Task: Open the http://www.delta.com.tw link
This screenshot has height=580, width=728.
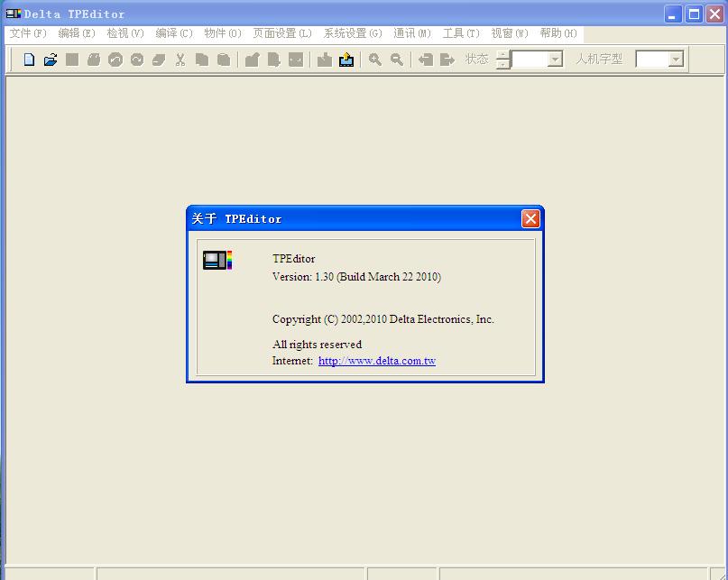Action: pos(377,361)
